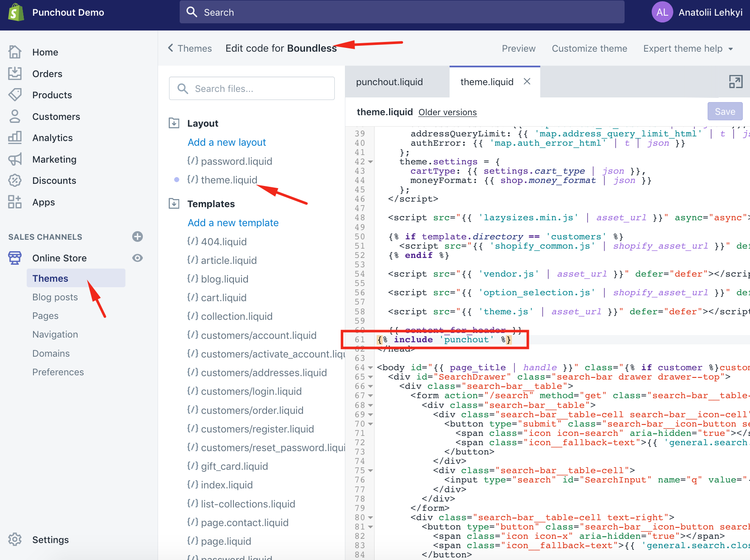Click the magnifier icon in top search bar
750x560 pixels.
click(x=192, y=12)
